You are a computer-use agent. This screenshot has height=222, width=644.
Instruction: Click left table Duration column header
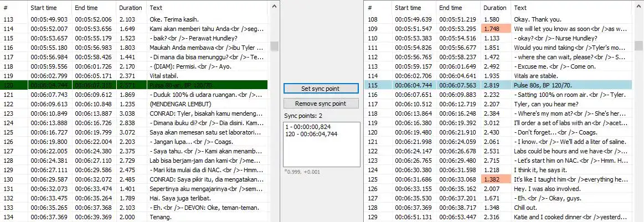[x=131, y=8]
